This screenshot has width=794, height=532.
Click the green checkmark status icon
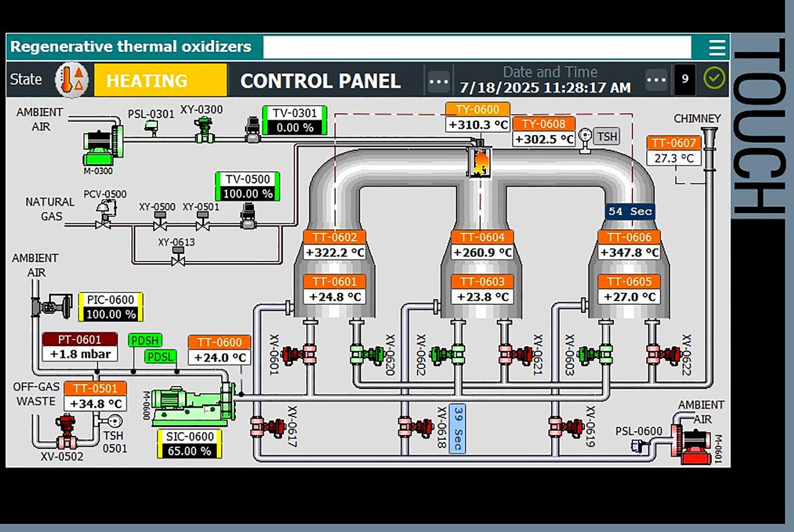click(714, 79)
